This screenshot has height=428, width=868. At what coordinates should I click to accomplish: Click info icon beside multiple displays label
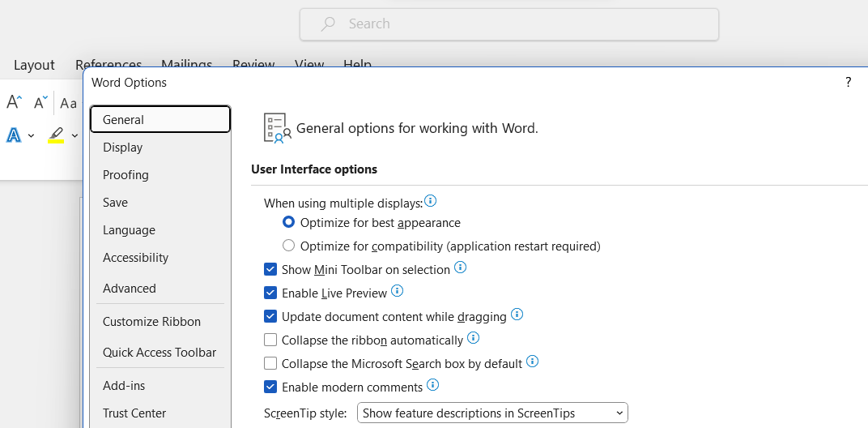pyautogui.click(x=431, y=201)
